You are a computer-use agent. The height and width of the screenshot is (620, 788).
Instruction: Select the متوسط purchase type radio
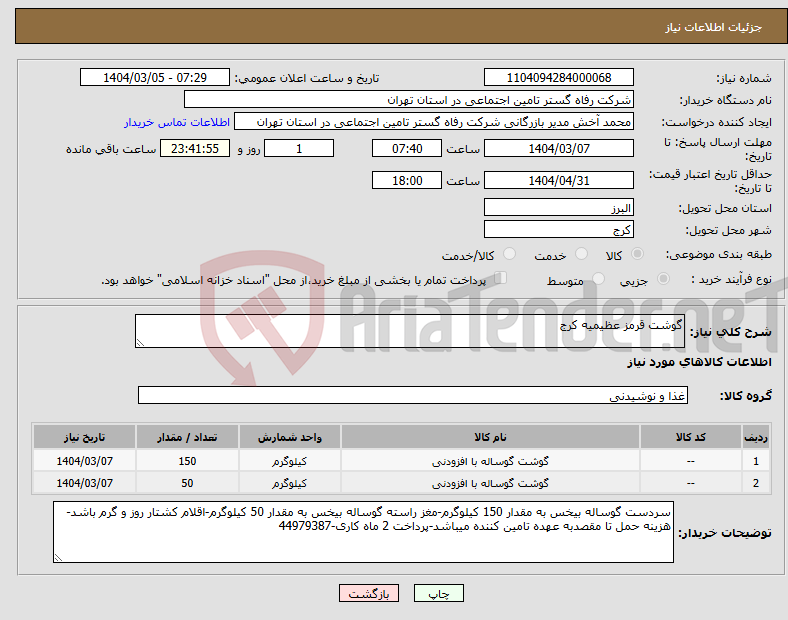click(598, 278)
